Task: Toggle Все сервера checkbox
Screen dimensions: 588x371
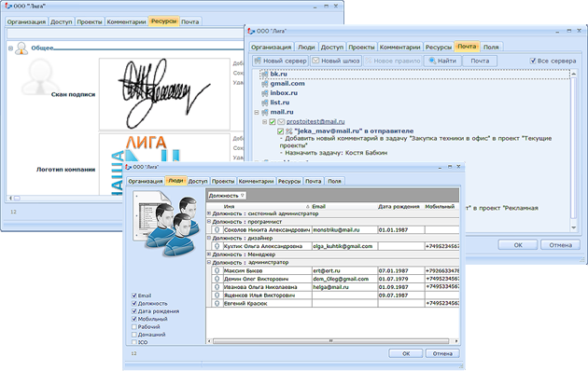Action: click(x=533, y=61)
